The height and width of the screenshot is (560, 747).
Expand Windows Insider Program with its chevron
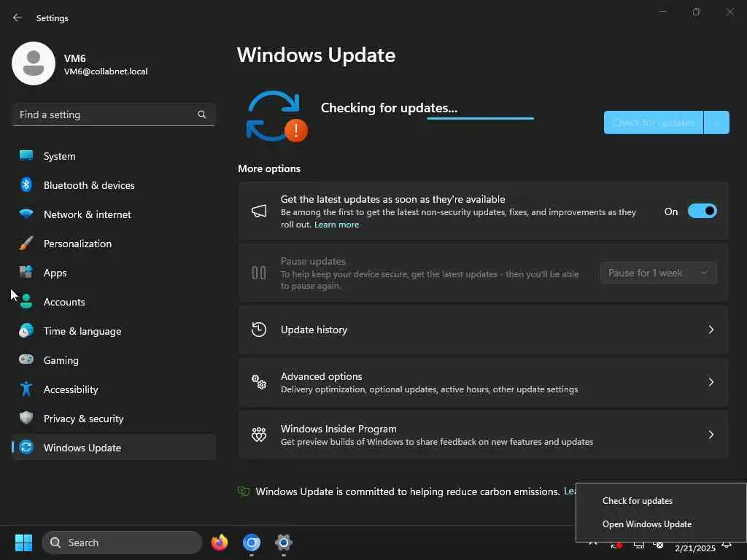[711, 435]
